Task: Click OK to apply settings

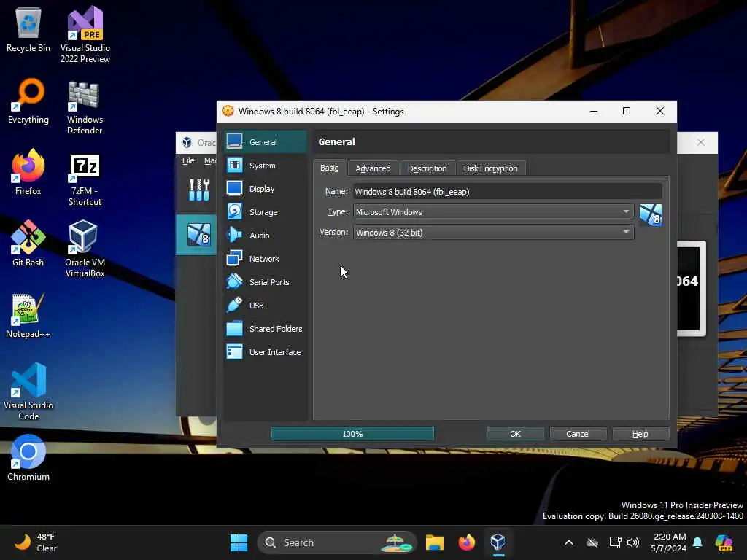Action: point(516,434)
